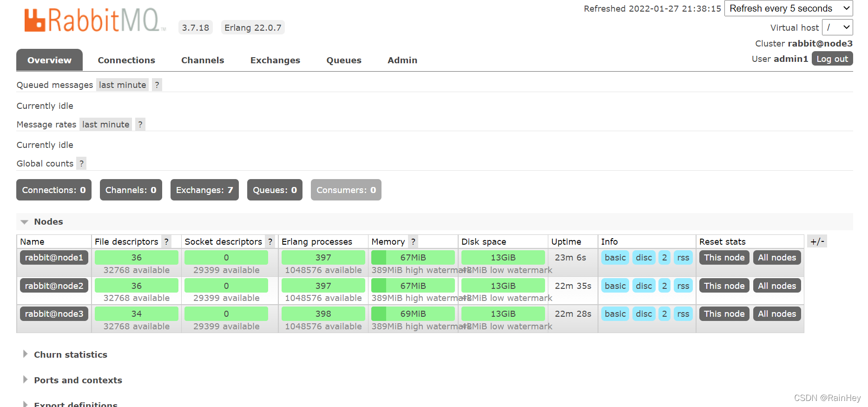This screenshot has width=868, height=407.
Task: Click the disc tag for rabbit@node1
Action: tap(644, 257)
